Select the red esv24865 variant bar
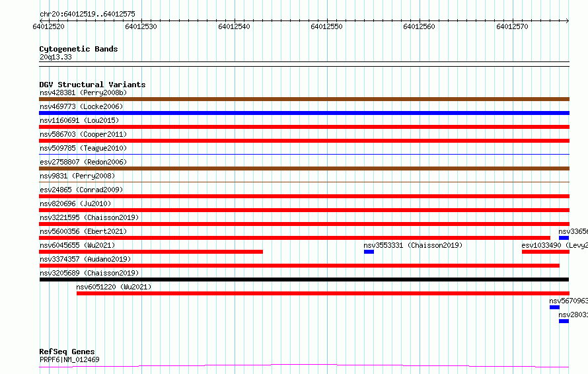This screenshot has width=588, height=374. pyautogui.click(x=304, y=196)
